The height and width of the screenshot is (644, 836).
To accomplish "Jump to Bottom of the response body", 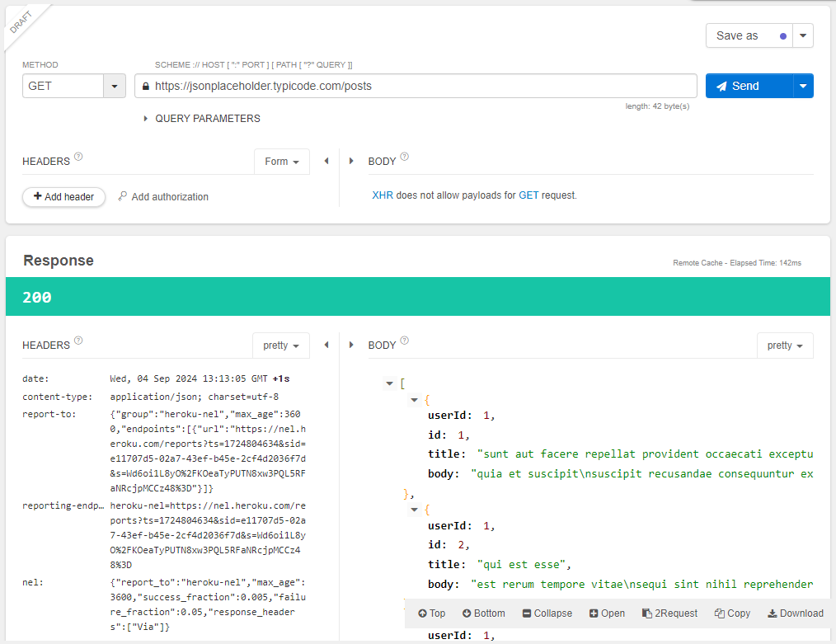I will pyautogui.click(x=483, y=613).
